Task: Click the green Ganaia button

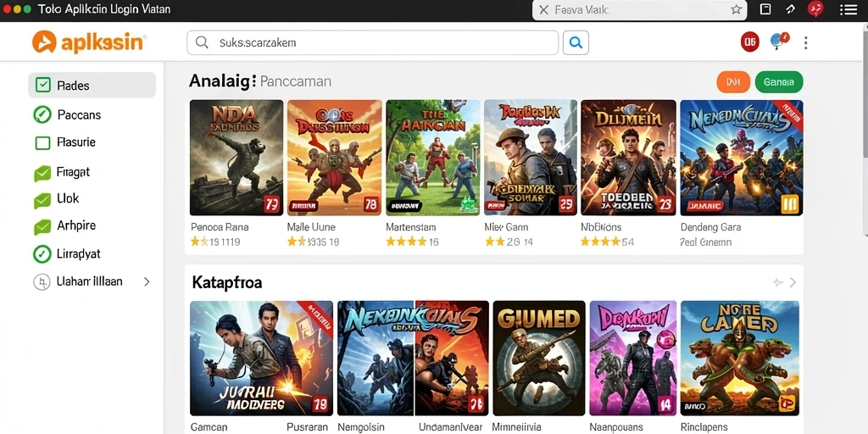Action: pyautogui.click(x=779, y=82)
